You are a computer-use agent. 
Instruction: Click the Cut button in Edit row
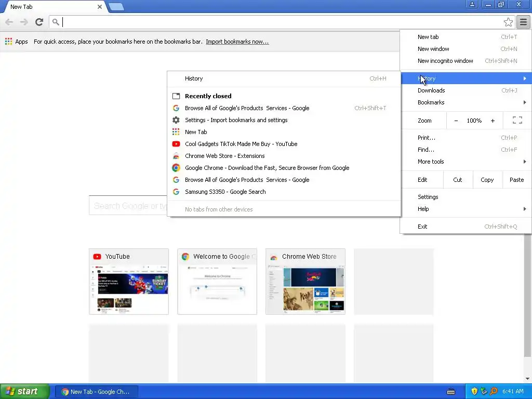[x=458, y=180]
